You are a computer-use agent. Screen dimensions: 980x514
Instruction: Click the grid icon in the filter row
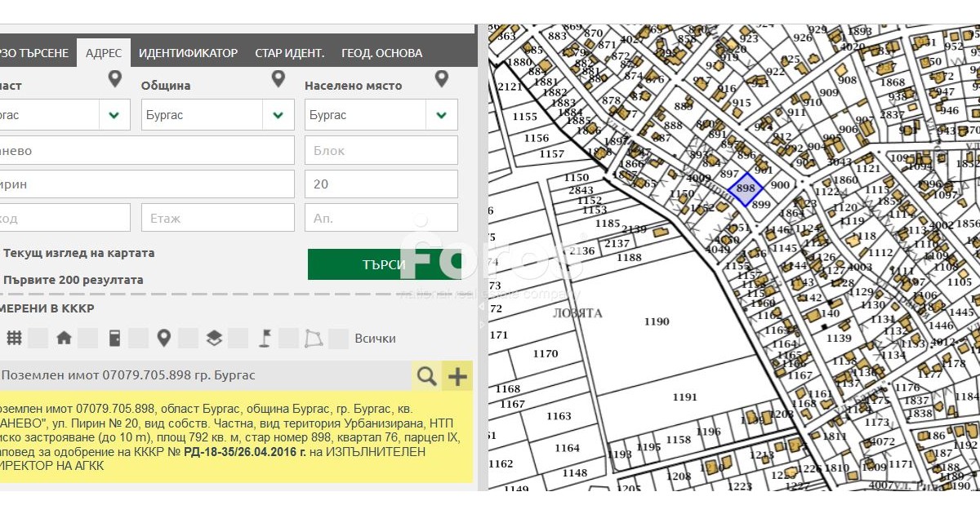pyautogui.click(x=14, y=338)
